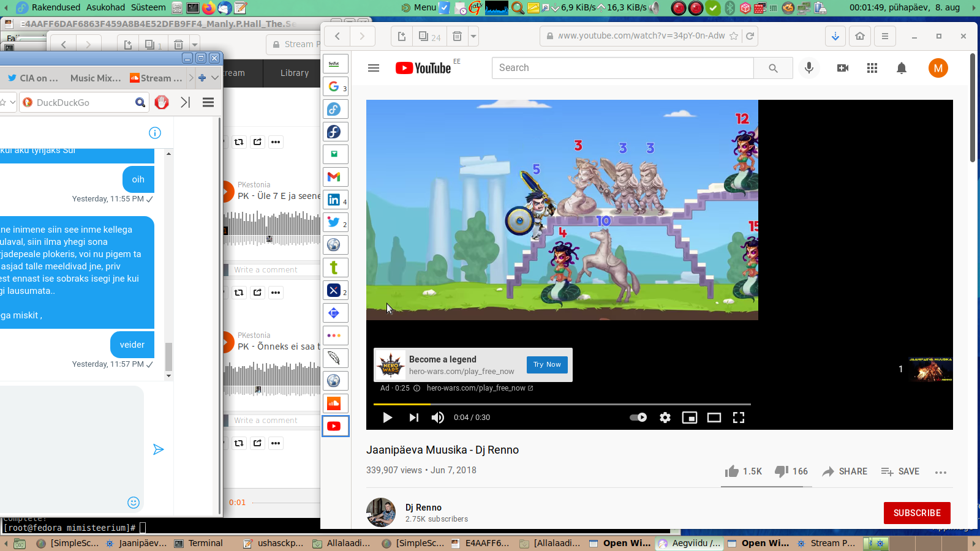This screenshot has height=551, width=980.
Task: Toggle YouTube theater mode
Action: coord(714,418)
